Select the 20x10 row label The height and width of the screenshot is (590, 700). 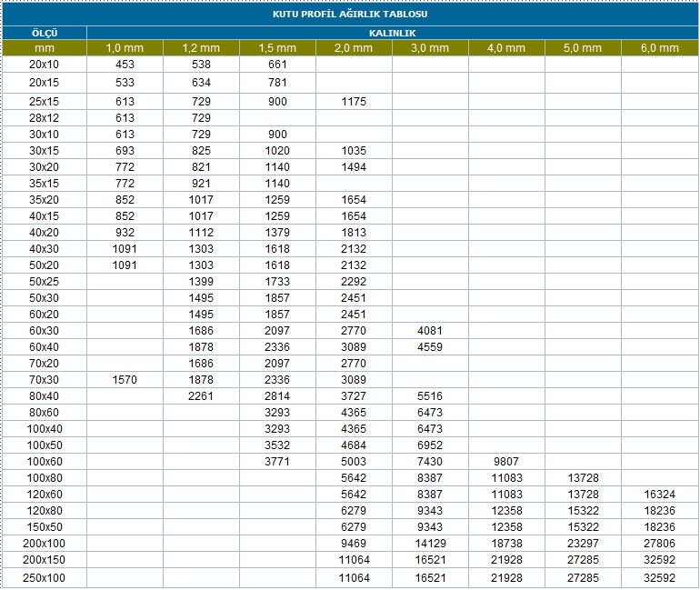tap(45, 65)
